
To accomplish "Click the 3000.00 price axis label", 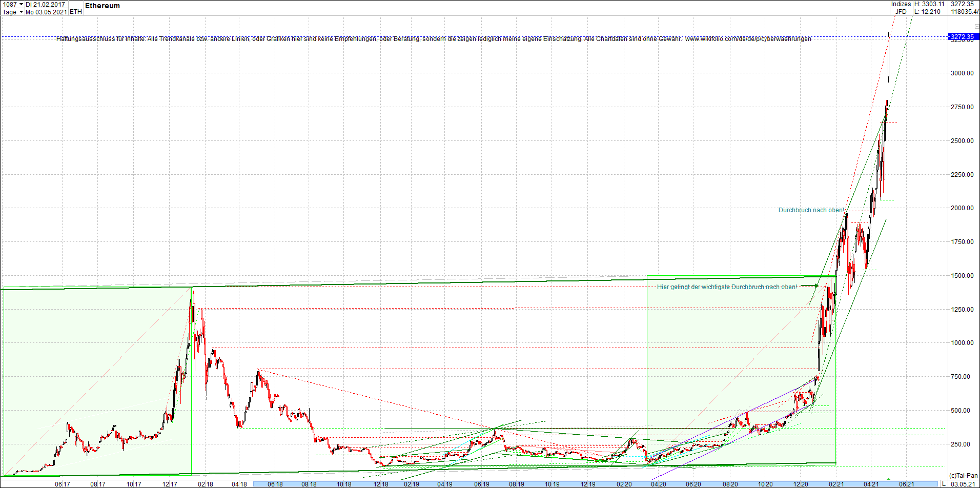I will coord(963,73).
